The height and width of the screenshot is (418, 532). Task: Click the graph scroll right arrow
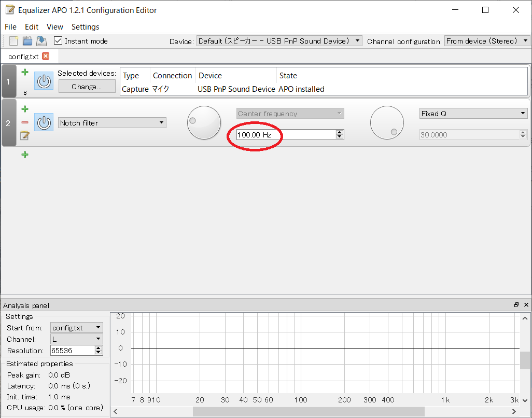tap(514, 411)
